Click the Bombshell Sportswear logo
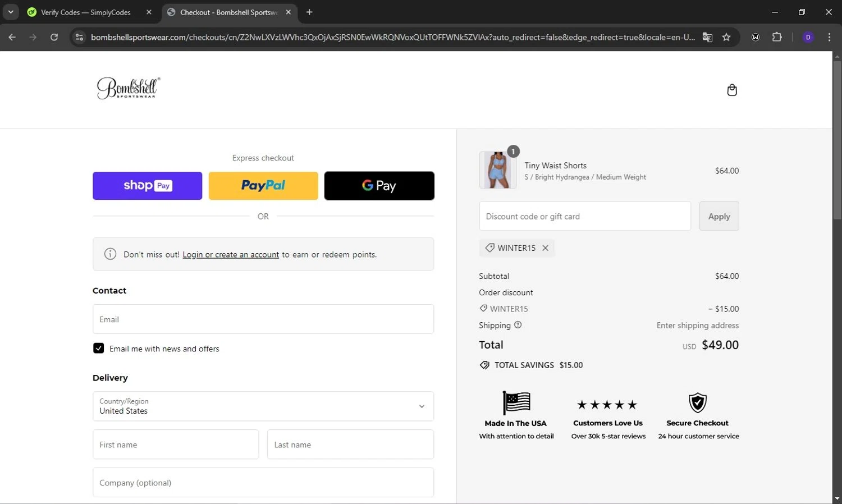Image resolution: width=842 pixels, height=504 pixels. pos(129,88)
